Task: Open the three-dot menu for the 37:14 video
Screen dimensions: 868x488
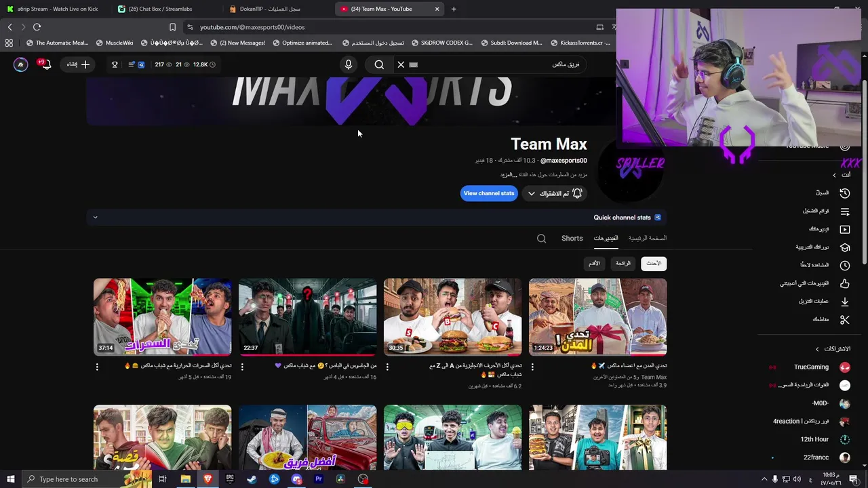Action: [x=97, y=367]
